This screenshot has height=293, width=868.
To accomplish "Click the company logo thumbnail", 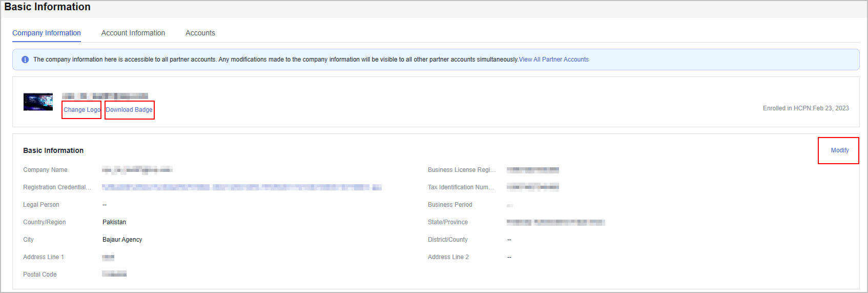I will pos(38,102).
